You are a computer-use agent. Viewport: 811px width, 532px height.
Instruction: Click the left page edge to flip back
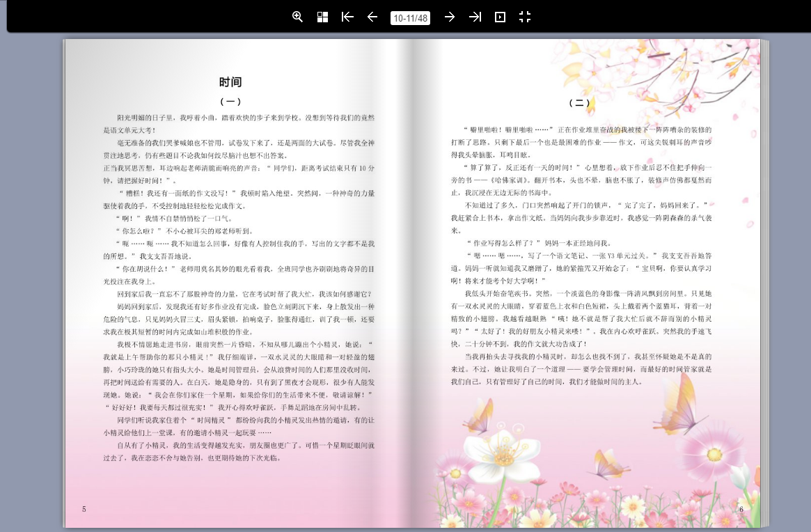[x=64, y=283]
